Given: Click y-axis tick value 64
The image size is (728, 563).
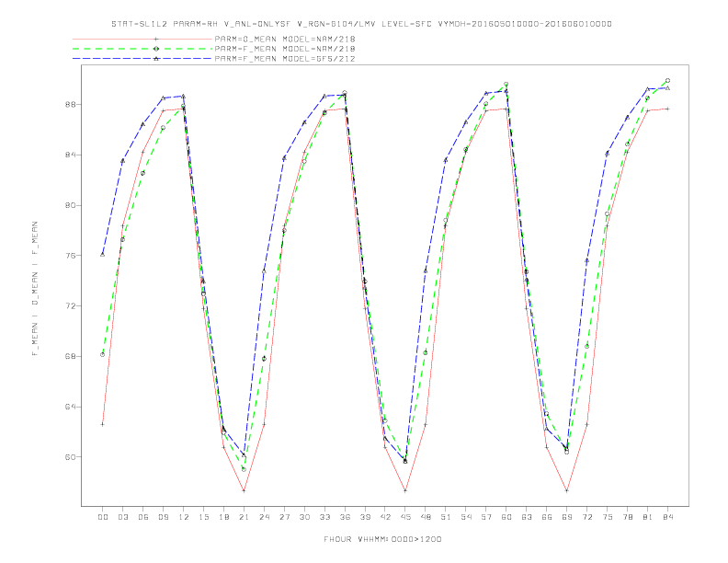Looking at the screenshot, I should tap(68, 407).
